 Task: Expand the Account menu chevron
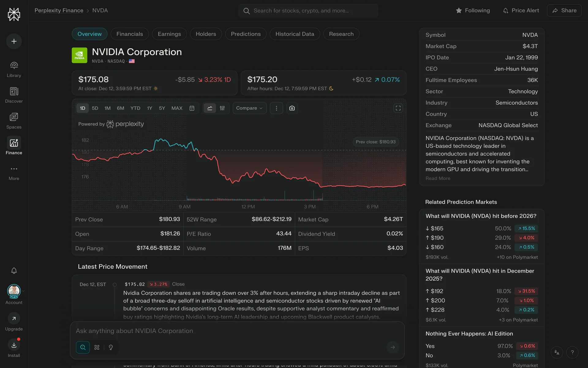coord(24,291)
